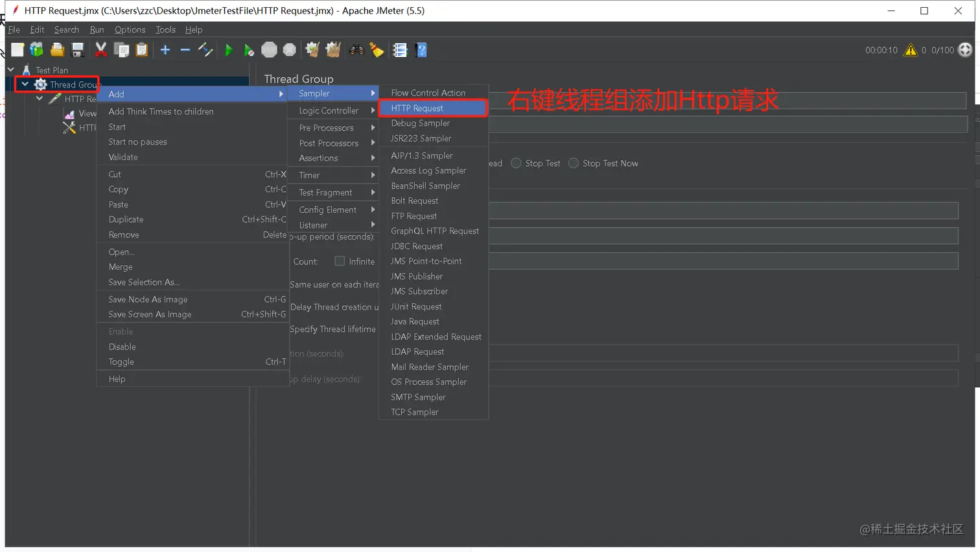
Task: Pick BeanShell Sampler from the list
Action: 434,186
